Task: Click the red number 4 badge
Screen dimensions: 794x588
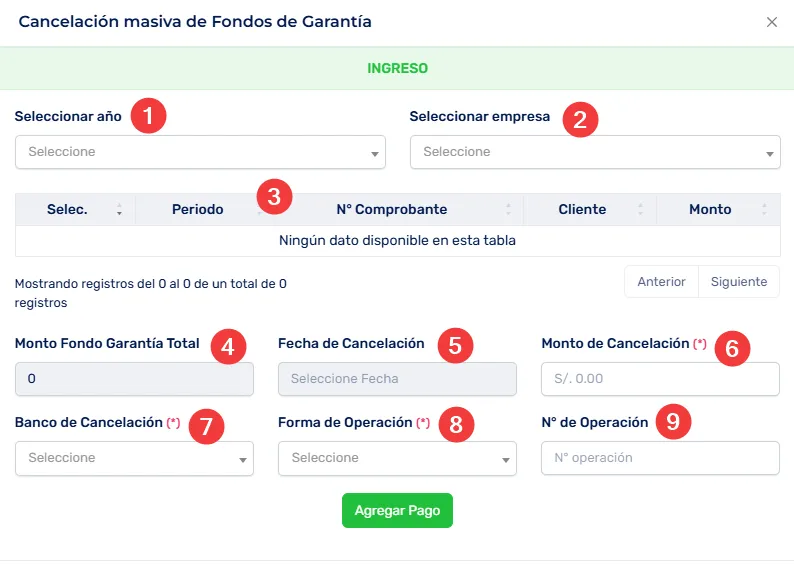Action: [x=230, y=347]
